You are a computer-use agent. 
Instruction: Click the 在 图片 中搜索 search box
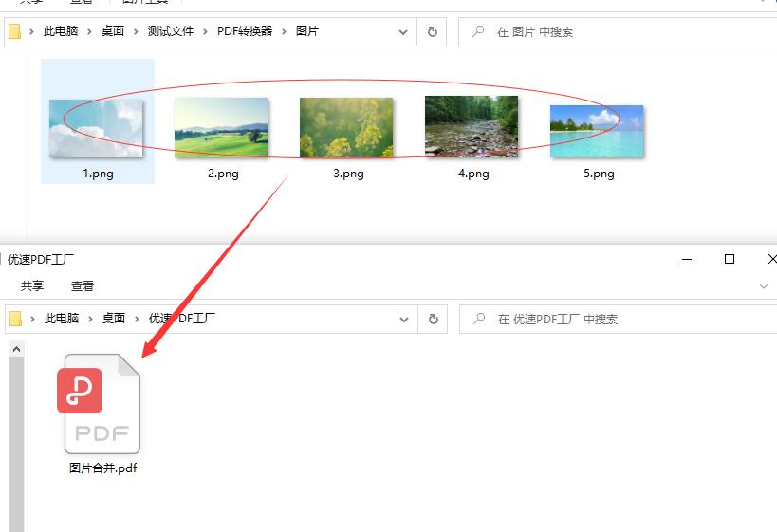[618, 32]
